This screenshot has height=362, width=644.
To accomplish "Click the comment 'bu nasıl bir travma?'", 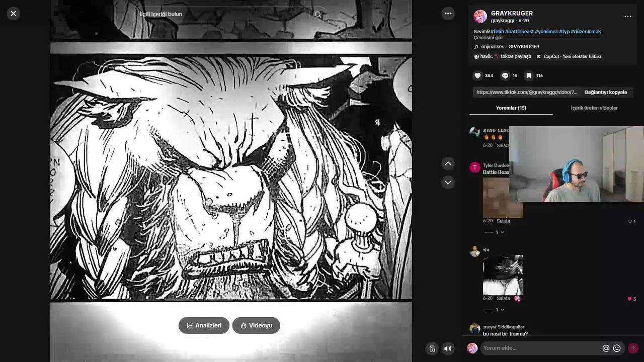I will 505,334.
